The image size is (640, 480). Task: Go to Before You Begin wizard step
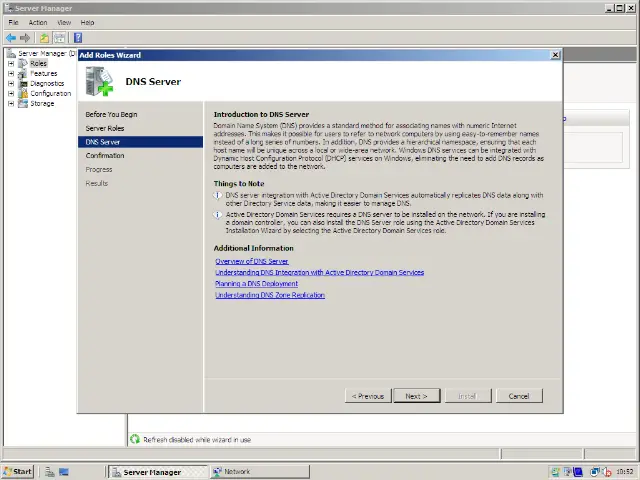click(111, 114)
